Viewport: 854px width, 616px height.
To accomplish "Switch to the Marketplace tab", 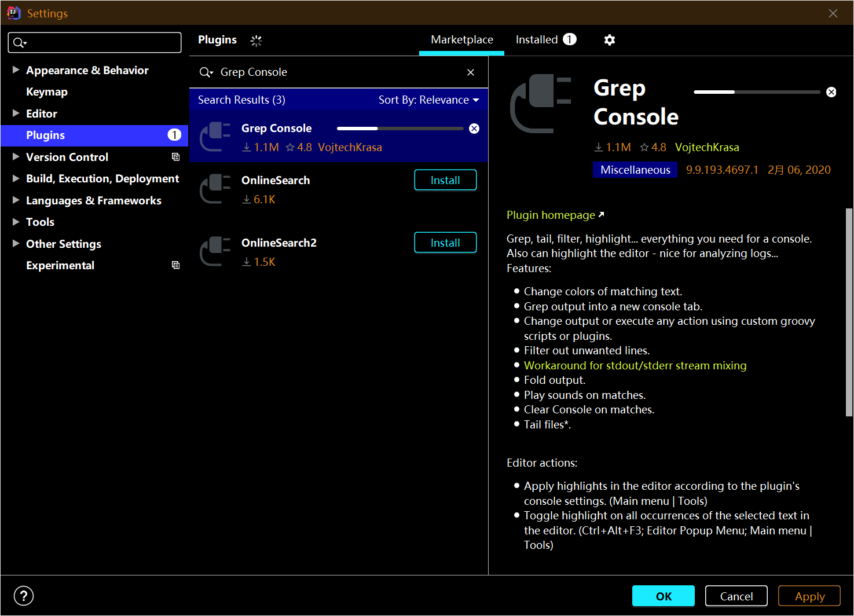I will (x=462, y=40).
